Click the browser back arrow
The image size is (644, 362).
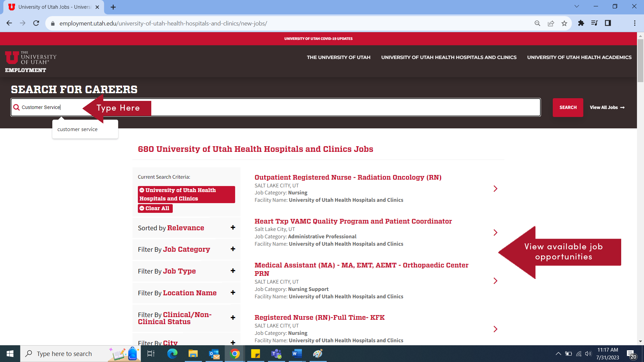coord(9,23)
